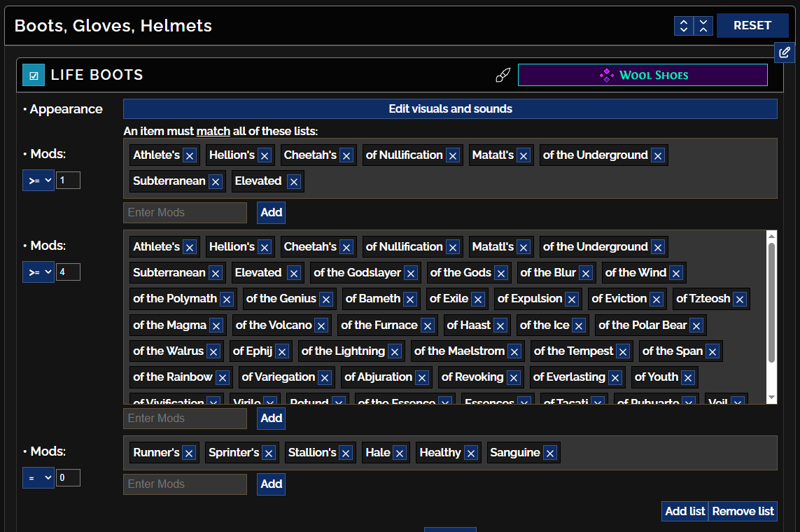Remove of the Gods mod tag
Viewport: 800px width, 532px height.
point(501,274)
